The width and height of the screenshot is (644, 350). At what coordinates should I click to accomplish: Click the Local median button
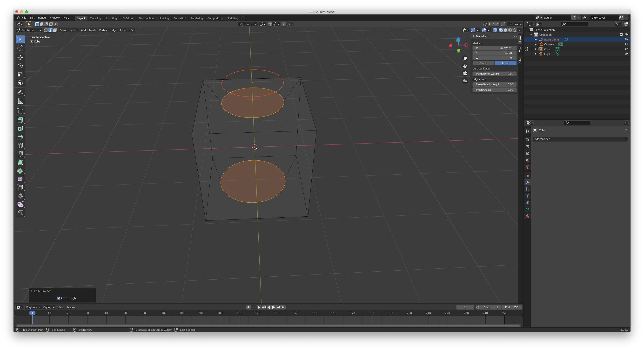point(505,63)
